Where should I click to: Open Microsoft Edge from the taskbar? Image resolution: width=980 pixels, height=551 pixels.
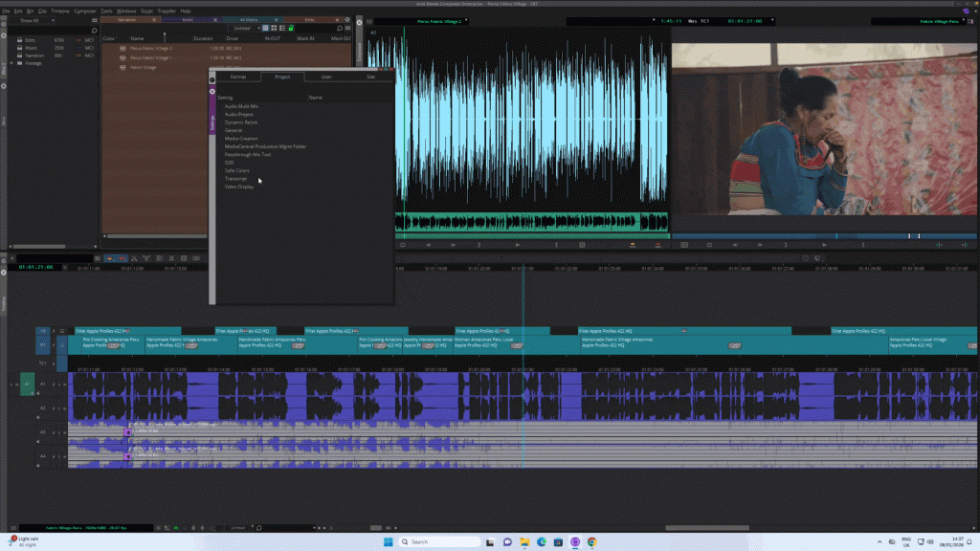(x=540, y=541)
